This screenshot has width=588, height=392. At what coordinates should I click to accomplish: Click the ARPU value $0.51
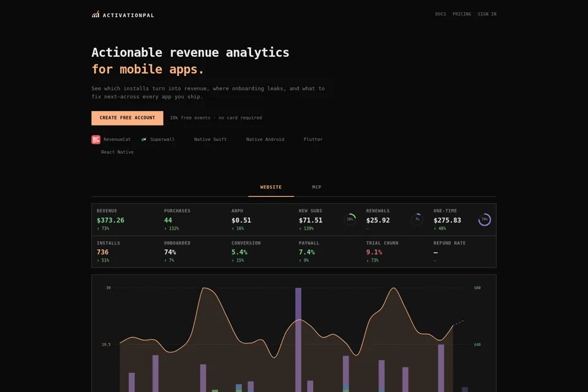point(241,221)
